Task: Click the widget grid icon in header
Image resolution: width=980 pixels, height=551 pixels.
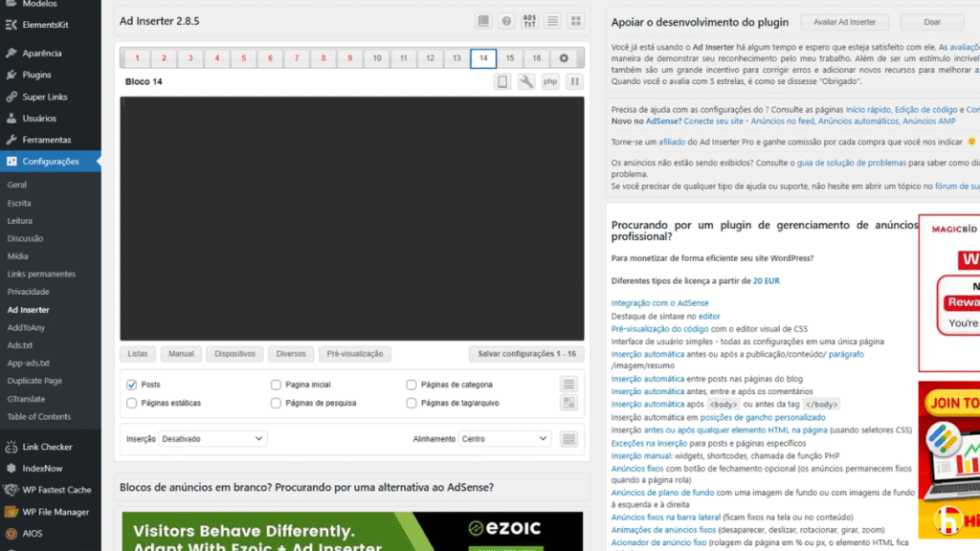Action: click(576, 20)
